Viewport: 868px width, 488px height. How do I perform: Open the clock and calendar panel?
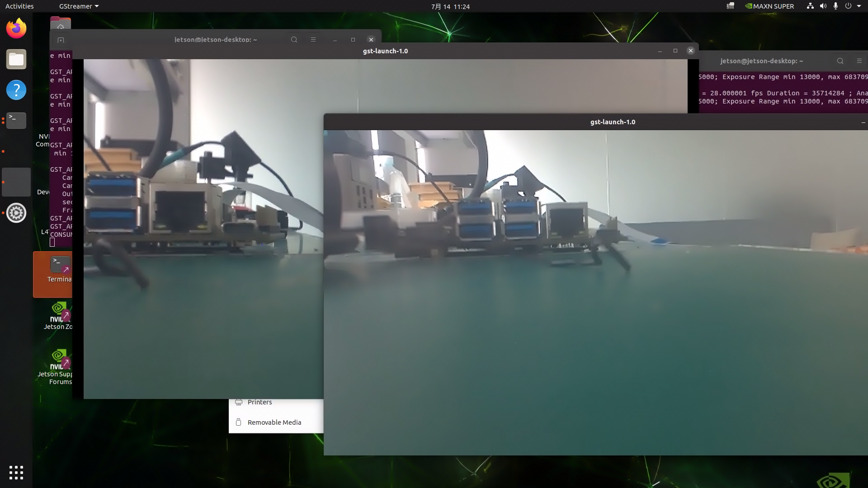(450, 6)
